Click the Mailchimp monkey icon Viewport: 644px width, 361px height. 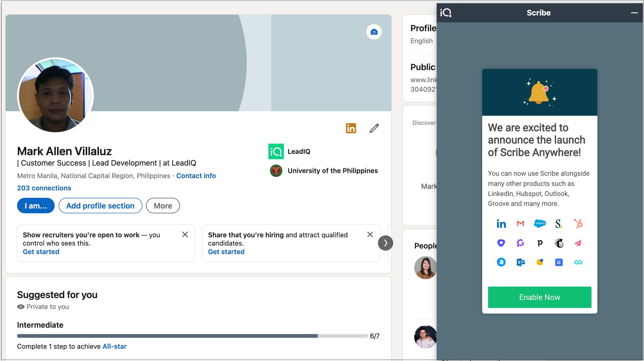pos(559,243)
